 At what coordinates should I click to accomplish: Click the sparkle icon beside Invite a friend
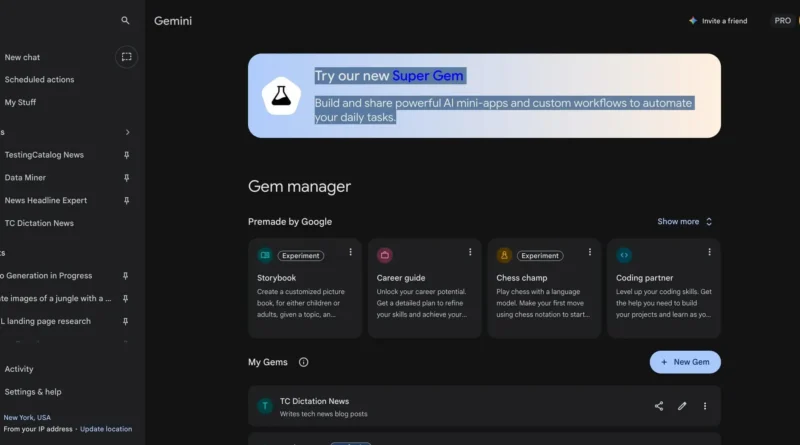pyautogui.click(x=693, y=20)
